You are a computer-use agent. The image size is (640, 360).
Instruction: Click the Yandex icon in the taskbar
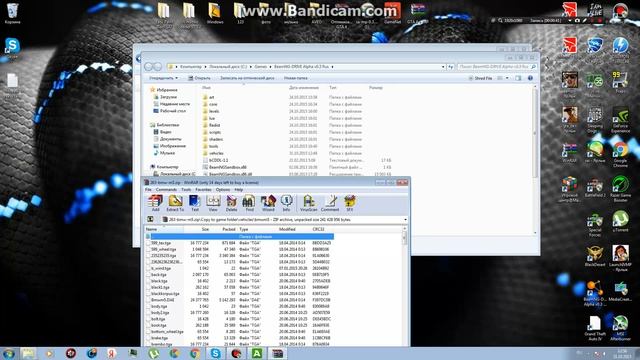(112, 353)
